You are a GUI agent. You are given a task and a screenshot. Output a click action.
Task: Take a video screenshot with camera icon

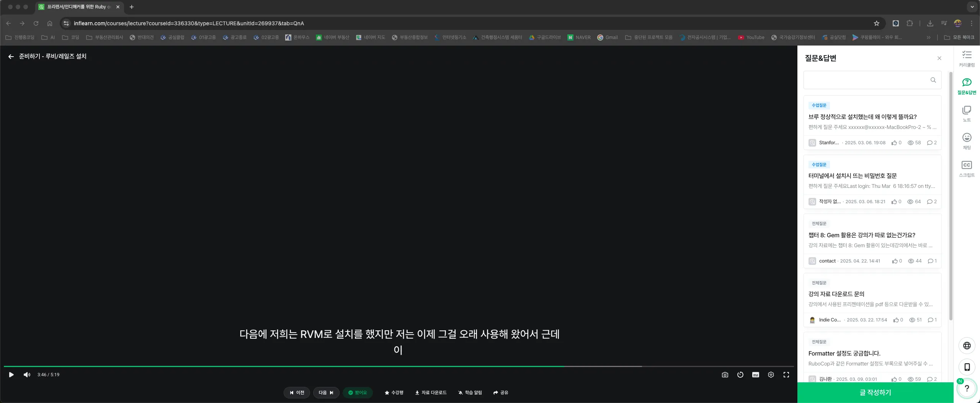coord(725,375)
